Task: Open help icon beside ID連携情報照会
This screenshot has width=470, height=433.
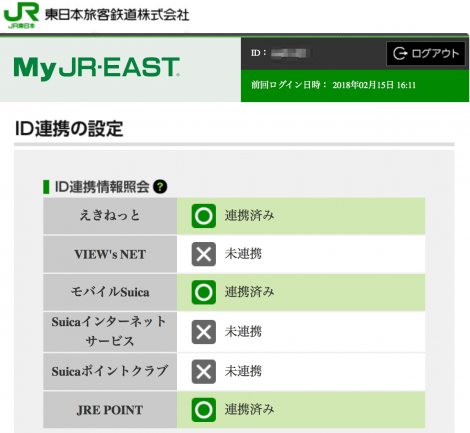Action: pos(160,187)
